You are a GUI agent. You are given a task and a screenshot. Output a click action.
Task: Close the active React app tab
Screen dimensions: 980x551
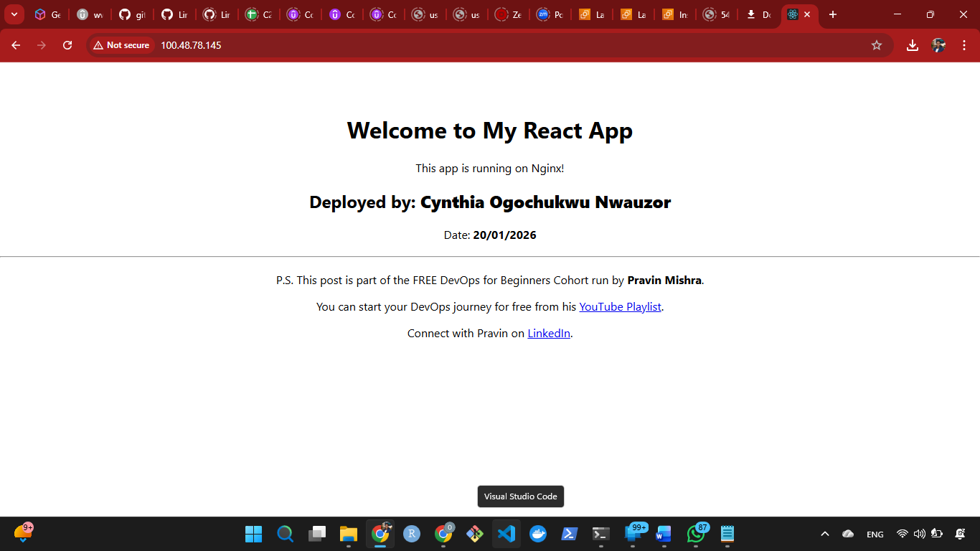click(807, 14)
